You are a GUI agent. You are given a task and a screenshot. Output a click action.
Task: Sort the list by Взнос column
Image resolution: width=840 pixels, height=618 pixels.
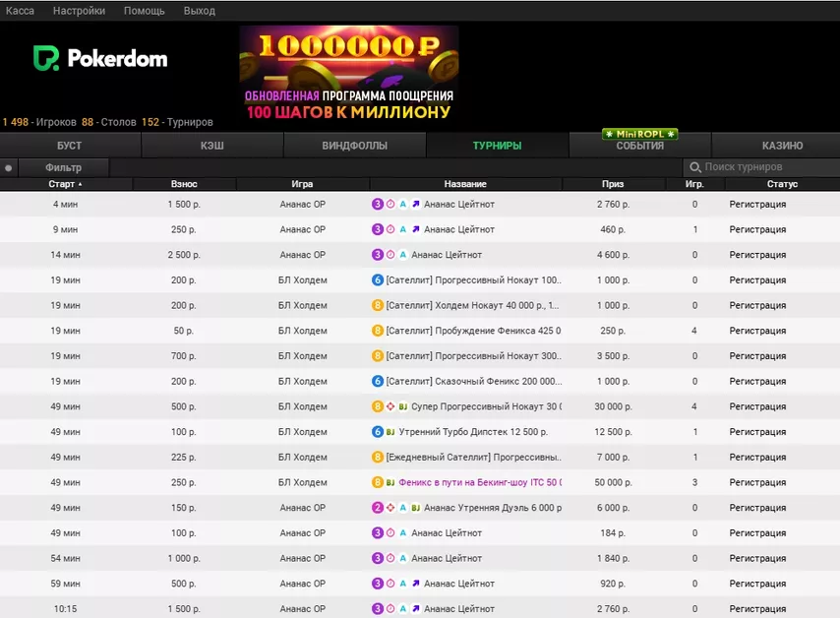pyautogui.click(x=184, y=184)
